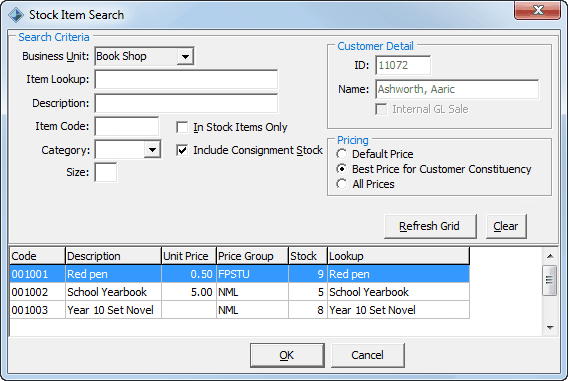This screenshot has height=381, width=570.
Task: Click the Price Group column header
Action: click(x=253, y=256)
